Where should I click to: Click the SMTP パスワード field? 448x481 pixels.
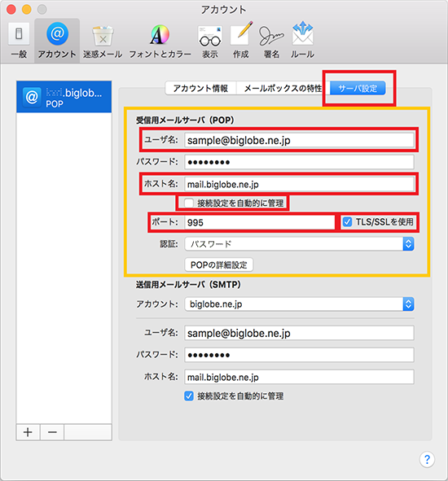tap(299, 355)
